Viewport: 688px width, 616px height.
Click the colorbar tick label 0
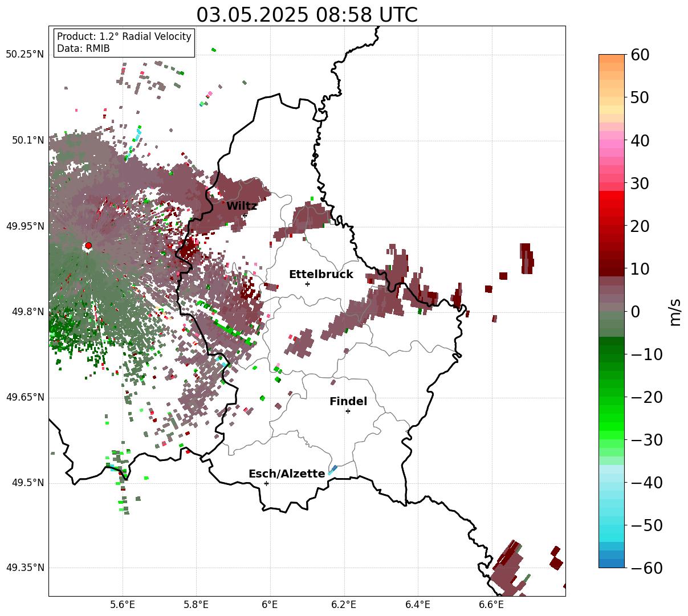tap(635, 312)
